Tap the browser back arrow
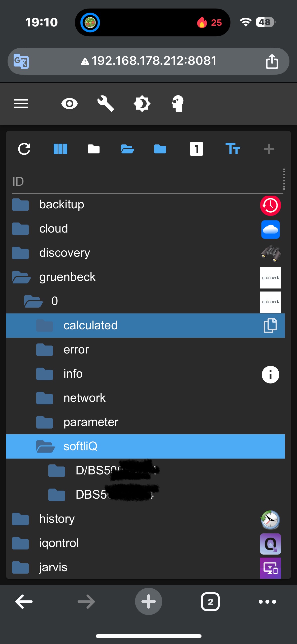Image resolution: width=297 pixels, height=644 pixels. 24,601
